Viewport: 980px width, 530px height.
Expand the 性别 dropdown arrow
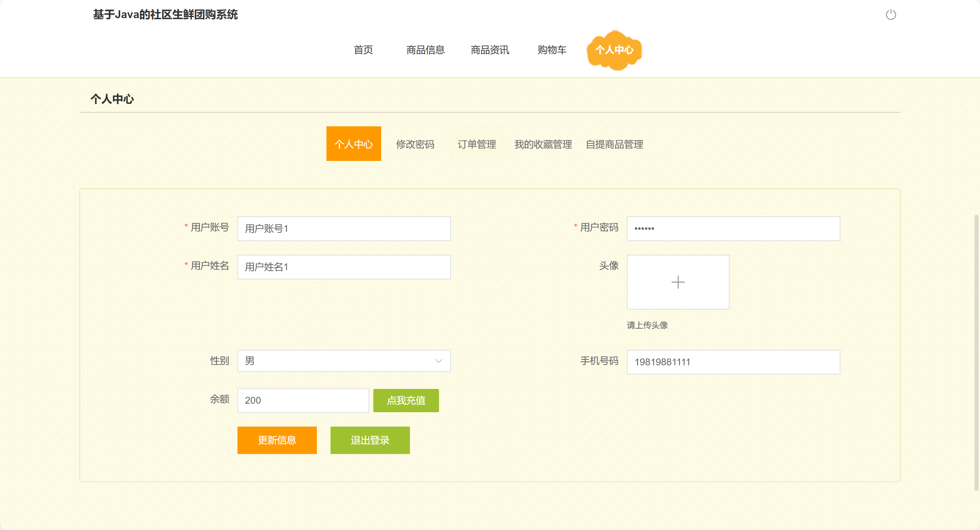point(438,361)
